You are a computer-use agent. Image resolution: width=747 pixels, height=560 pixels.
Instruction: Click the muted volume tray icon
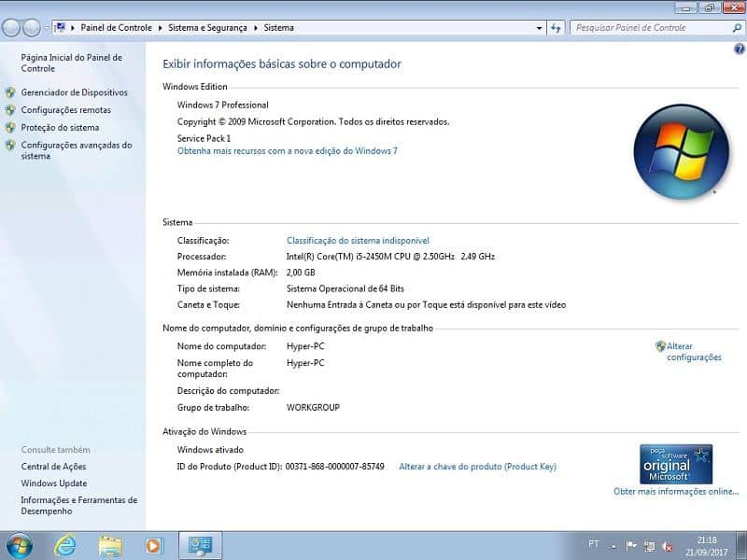(x=668, y=546)
